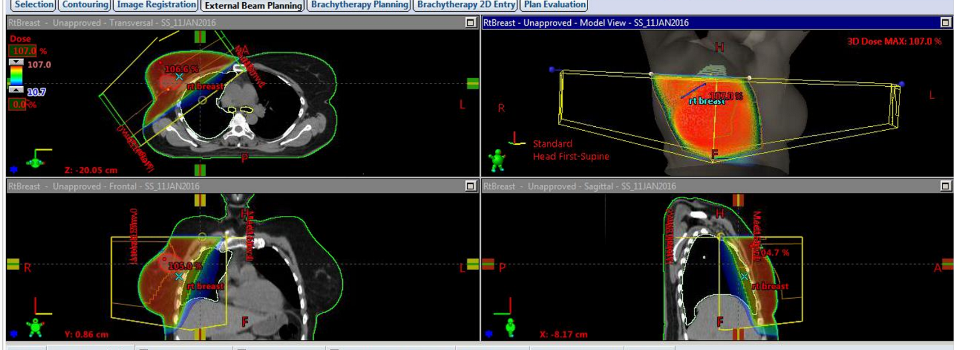Click the Sagittal view orientation figure icon
This screenshot has width=980, height=350.
[x=511, y=327]
